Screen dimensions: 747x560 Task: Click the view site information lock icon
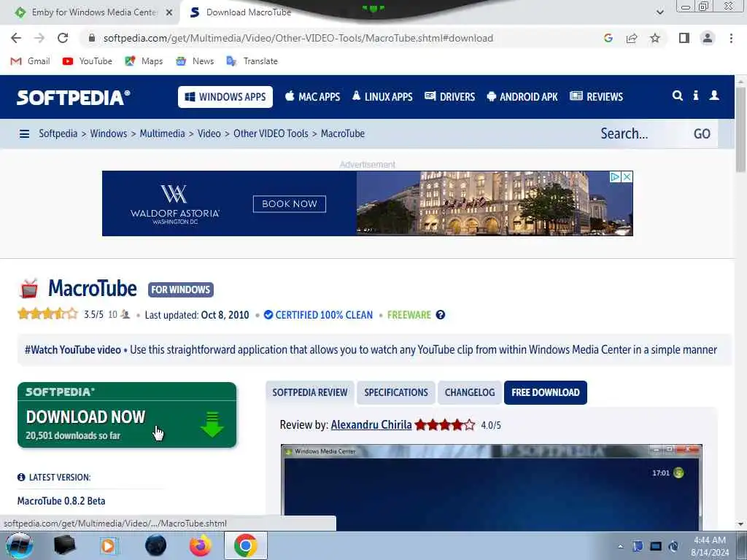[92, 38]
